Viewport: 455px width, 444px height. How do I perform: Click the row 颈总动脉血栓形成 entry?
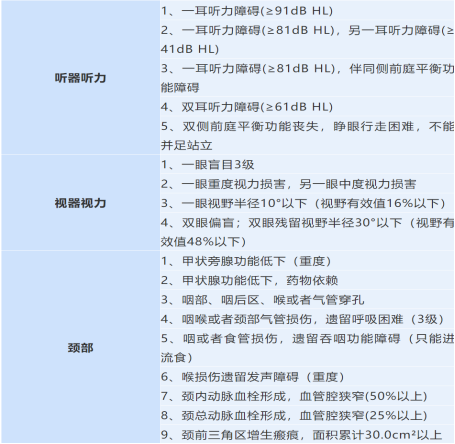[307, 416]
